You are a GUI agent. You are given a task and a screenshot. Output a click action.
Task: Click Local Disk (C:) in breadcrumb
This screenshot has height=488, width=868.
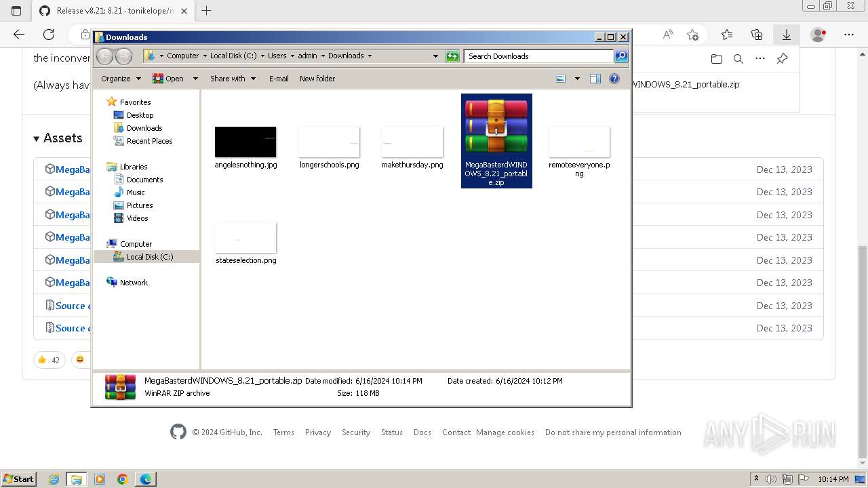(x=233, y=56)
